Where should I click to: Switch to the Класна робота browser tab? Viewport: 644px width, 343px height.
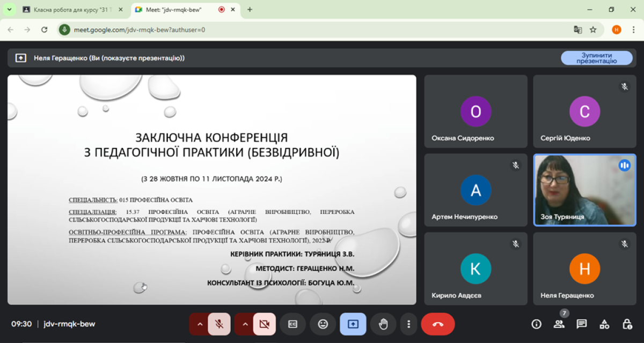click(70, 10)
